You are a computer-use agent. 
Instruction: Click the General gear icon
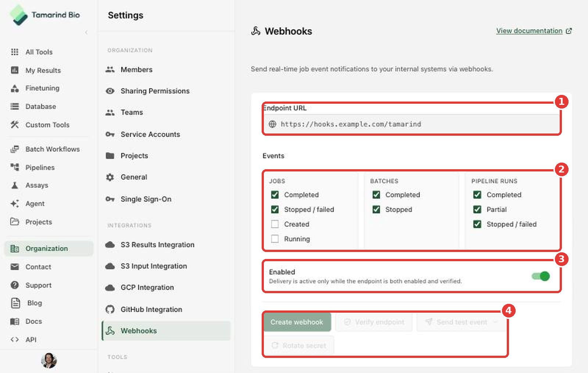click(x=110, y=177)
